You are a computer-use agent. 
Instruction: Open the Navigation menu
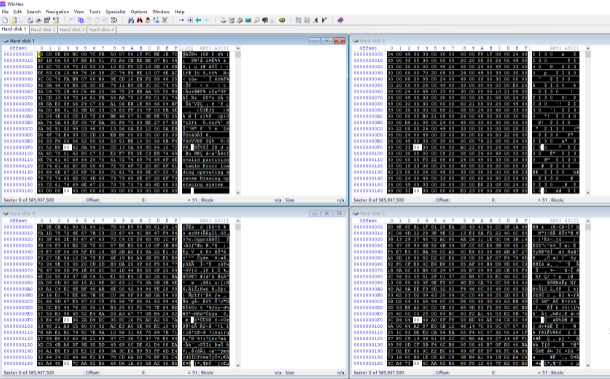[x=57, y=12]
